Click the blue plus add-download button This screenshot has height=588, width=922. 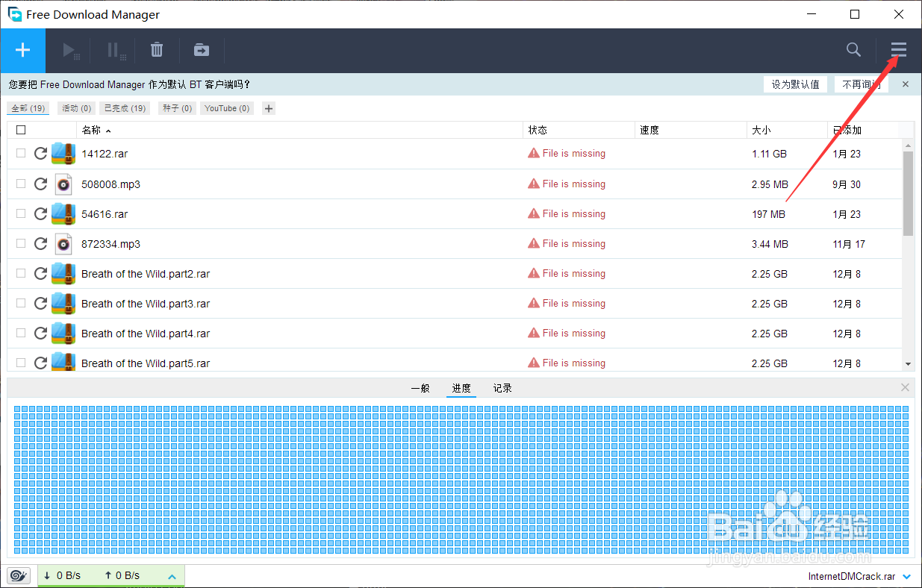[22, 51]
